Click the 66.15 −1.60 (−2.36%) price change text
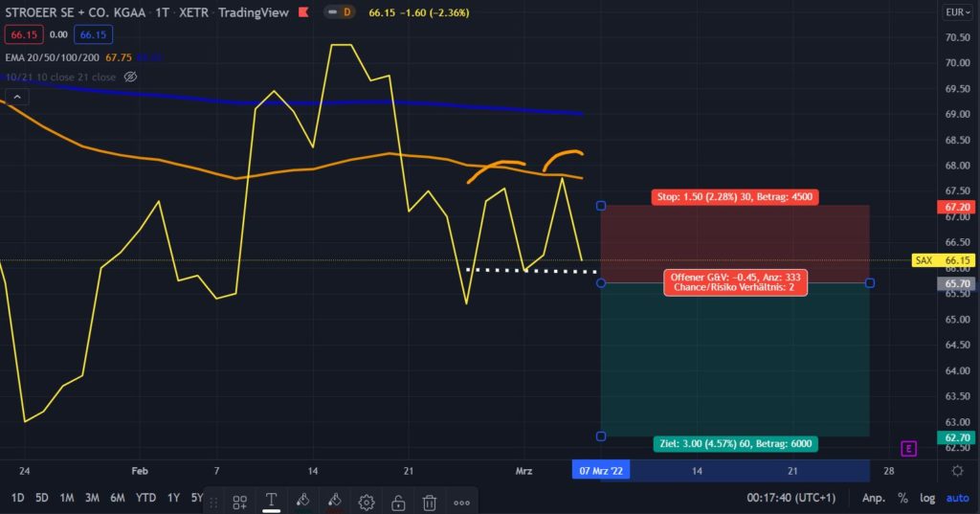The image size is (980, 514). [419, 12]
